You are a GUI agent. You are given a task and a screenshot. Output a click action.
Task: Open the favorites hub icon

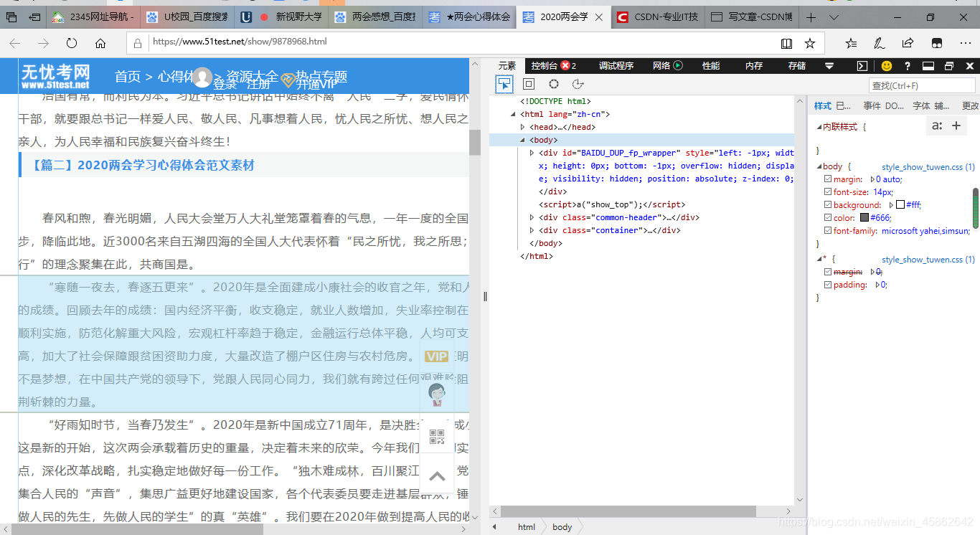click(x=851, y=43)
